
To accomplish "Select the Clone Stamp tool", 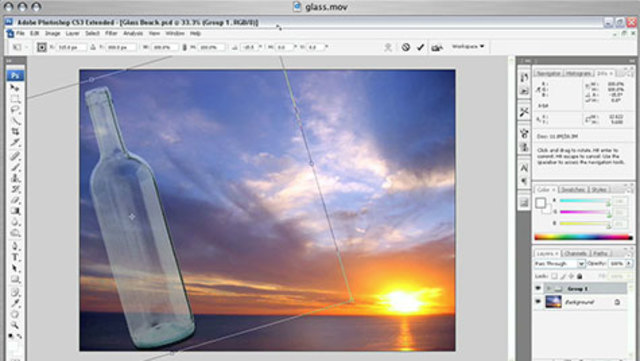I will coord(15,178).
